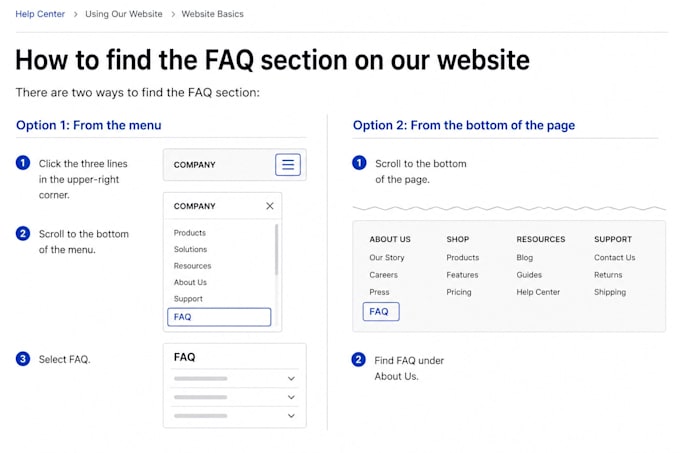Open the Blog link in footer

point(524,257)
